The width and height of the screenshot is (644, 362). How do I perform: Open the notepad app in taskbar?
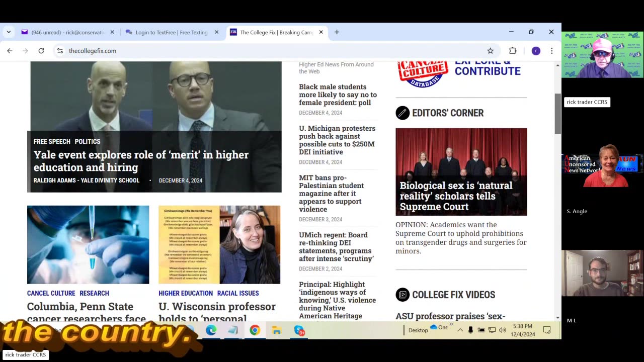pos(232,330)
